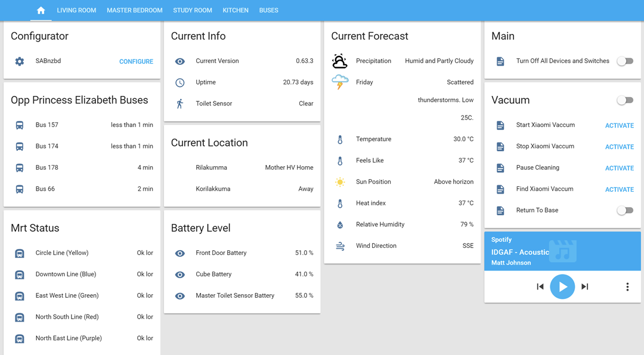Click the Bus 178 bus icon

[19, 168]
